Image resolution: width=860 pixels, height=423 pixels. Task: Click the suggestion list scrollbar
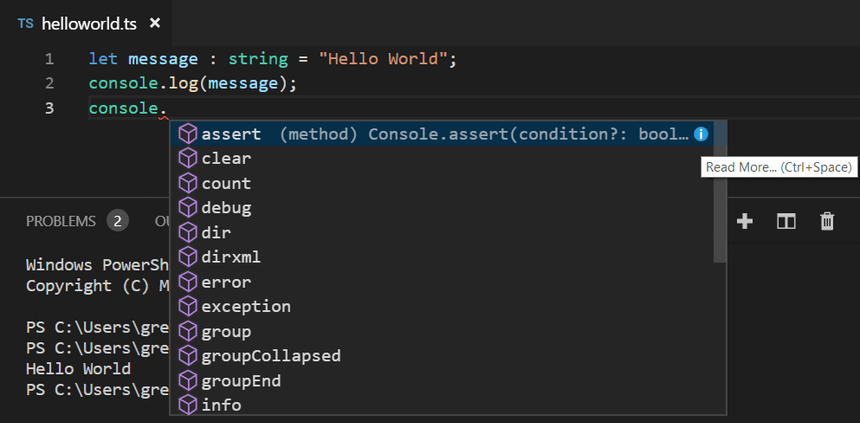click(x=720, y=200)
